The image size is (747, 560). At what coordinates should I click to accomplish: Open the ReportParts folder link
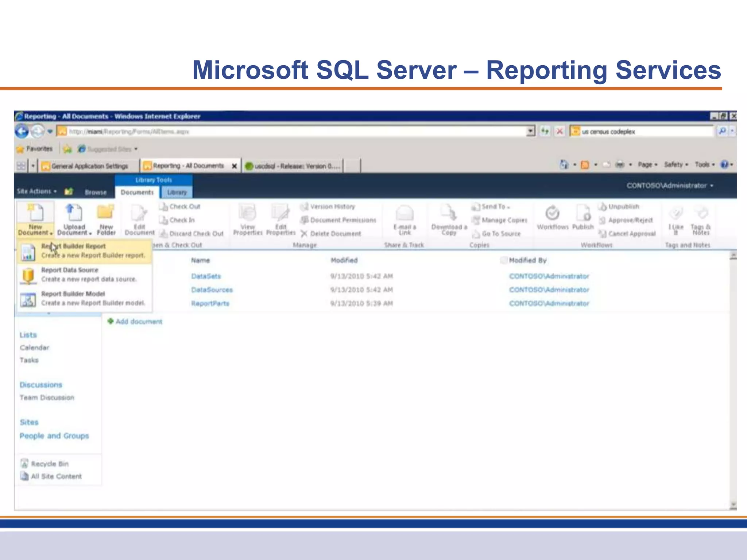210,303
